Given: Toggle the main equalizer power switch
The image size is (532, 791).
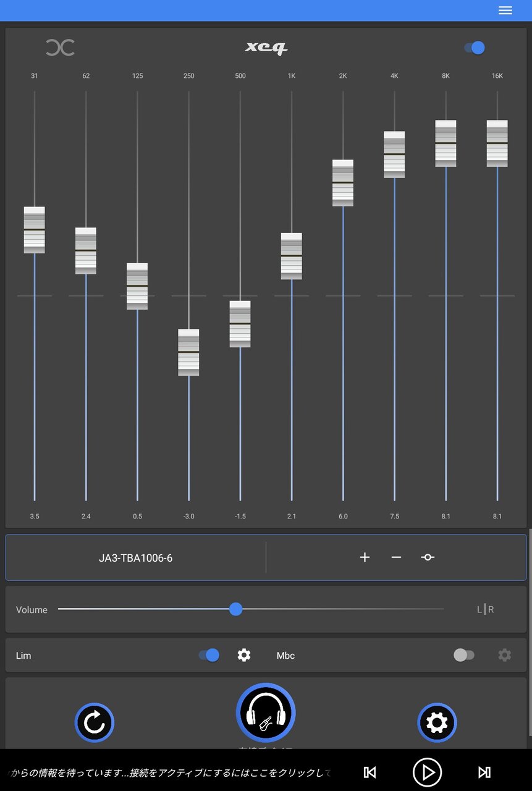Looking at the screenshot, I should pos(475,48).
